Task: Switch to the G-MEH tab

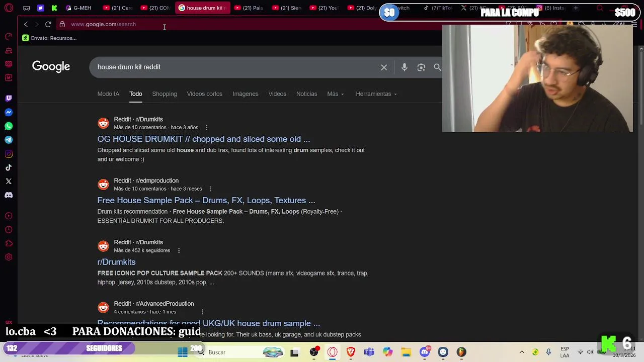Action: (79, 8)
